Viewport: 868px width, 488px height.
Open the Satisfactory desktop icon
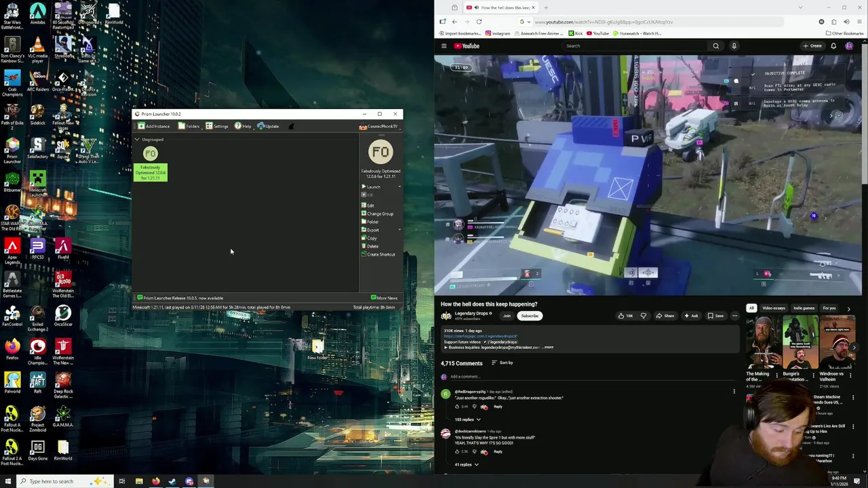(x=37, y=148)
